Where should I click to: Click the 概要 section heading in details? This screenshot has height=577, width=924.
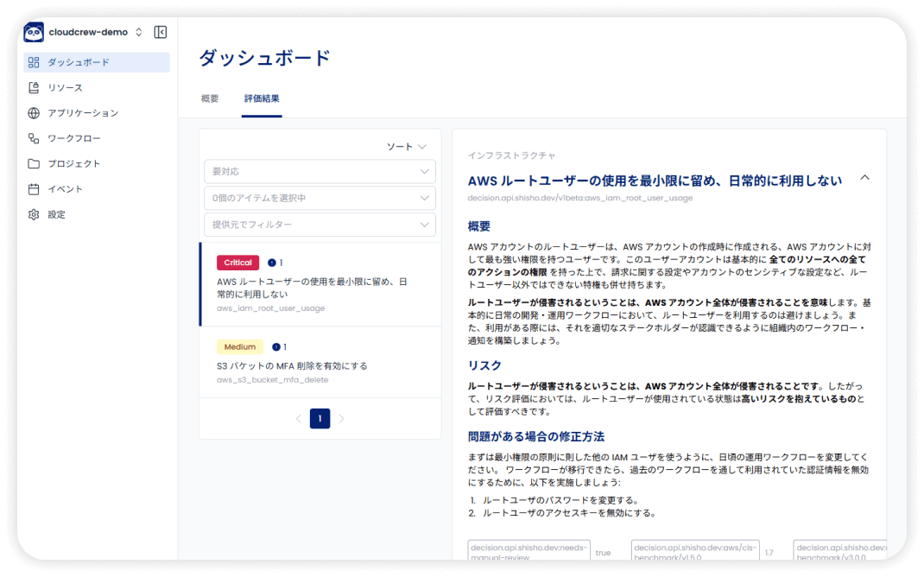pos(479,226)
